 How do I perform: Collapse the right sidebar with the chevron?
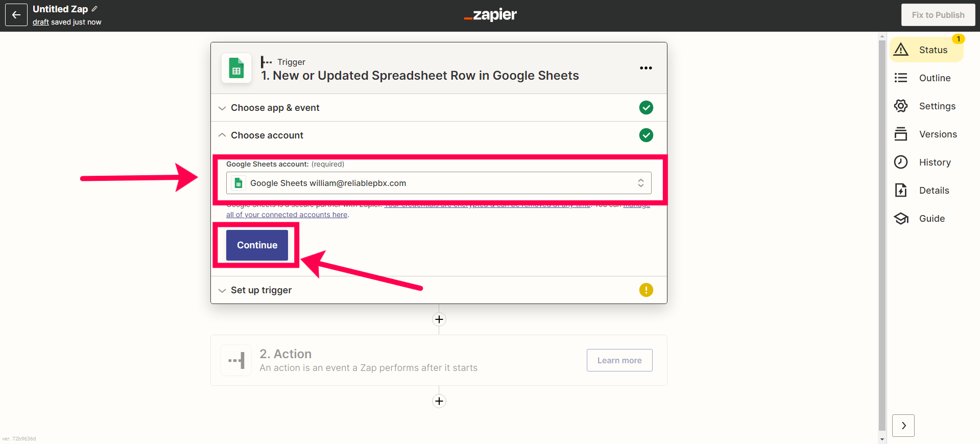coord(903,426)
